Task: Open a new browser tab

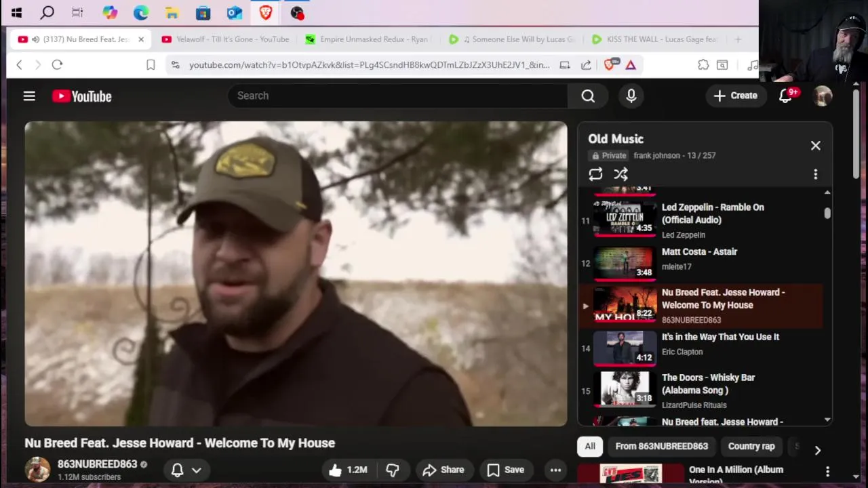Action: point(738,39)
